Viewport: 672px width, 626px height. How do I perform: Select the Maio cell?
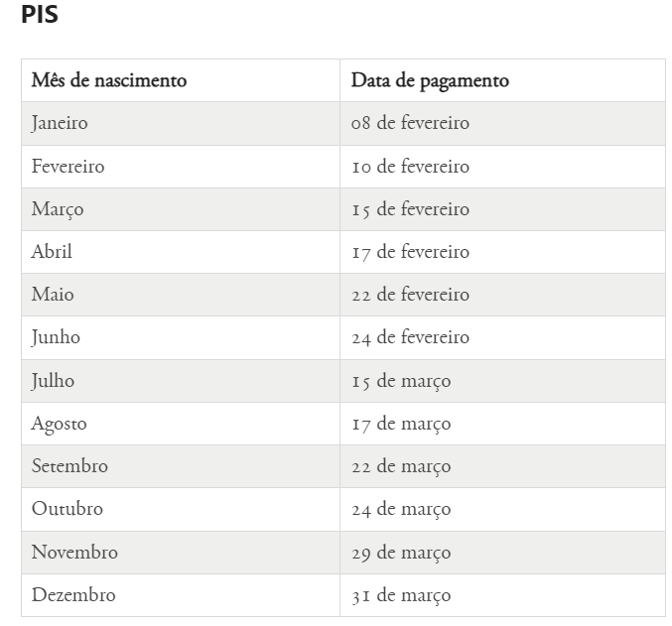[x=181, y=295]
